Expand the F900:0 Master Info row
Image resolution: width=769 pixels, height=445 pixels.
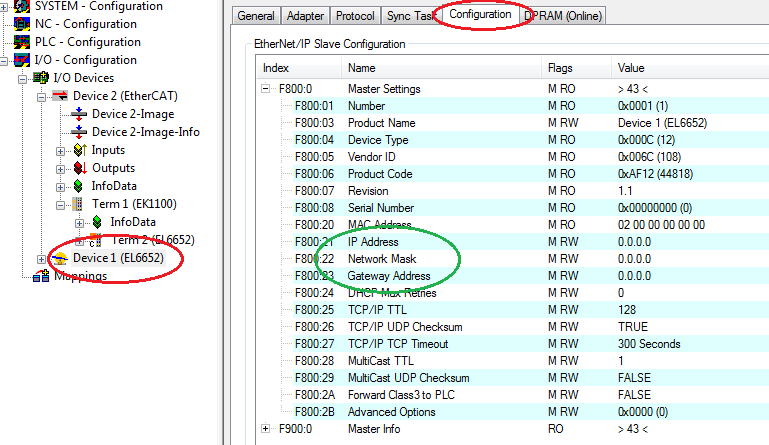[265, 429]
